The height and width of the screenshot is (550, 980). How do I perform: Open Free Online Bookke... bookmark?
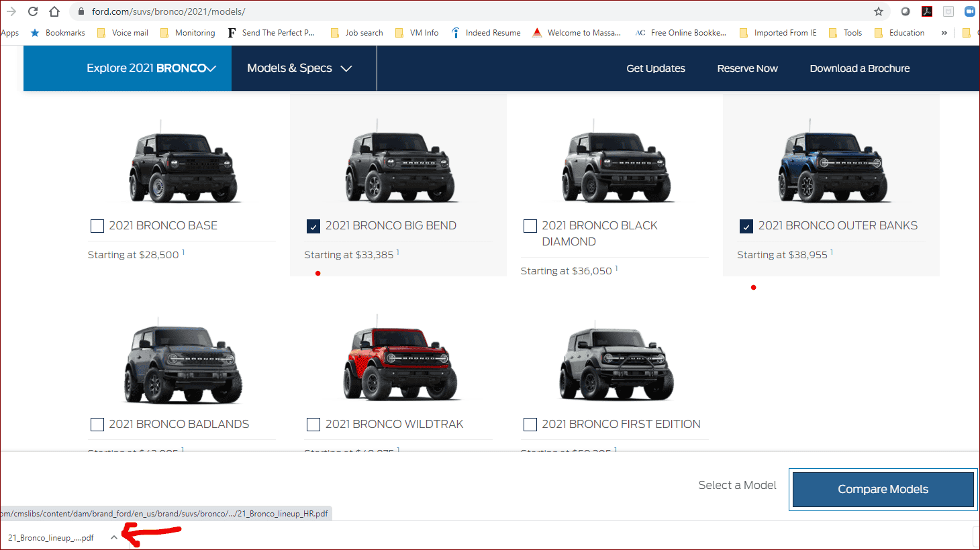coord(681,33)
